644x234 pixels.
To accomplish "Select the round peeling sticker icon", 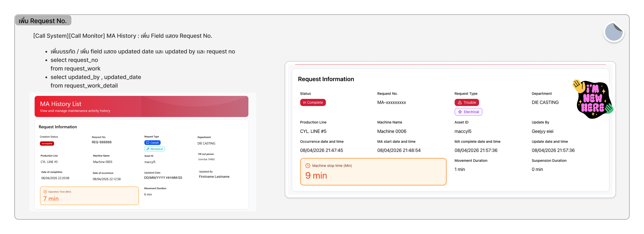I will click(614, 32).
